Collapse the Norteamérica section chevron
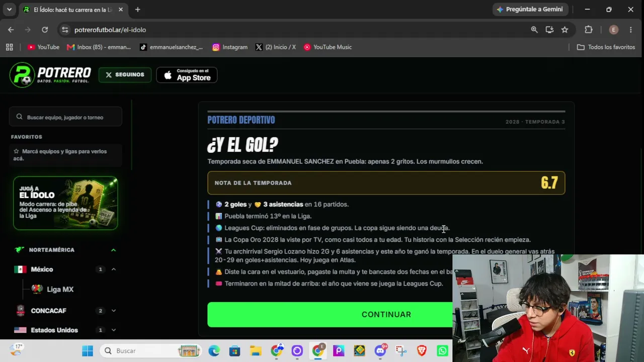Screen dimensions: 644x362 click(113, 250)
